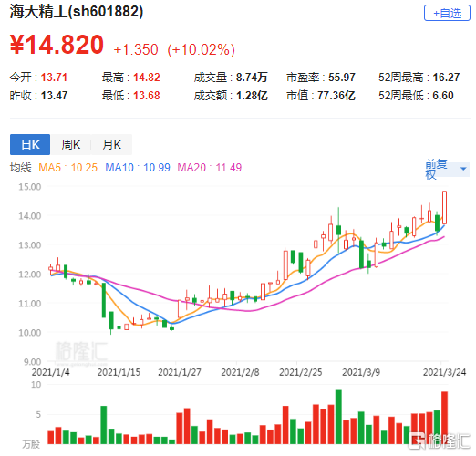
Task: Click price axis label 9.00
Action: (32, 362)
